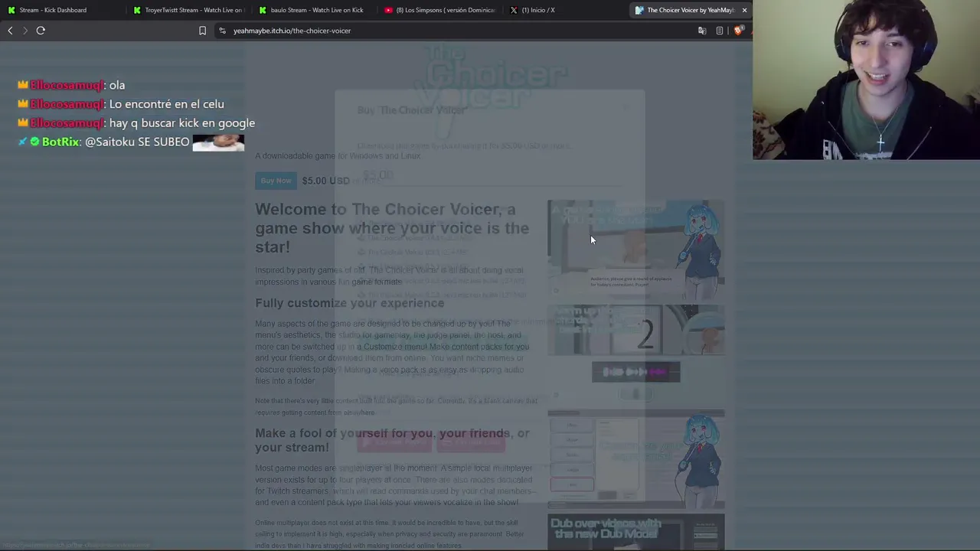This screenshot has height=551, width=980.
Task: Open site info icon beside the URL
Action: (222, 31)
